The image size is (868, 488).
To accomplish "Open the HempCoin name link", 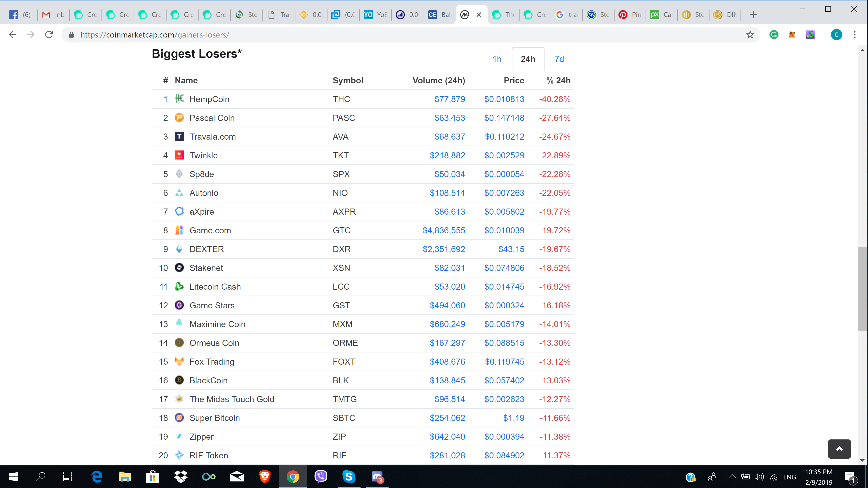I will point(209,99).
